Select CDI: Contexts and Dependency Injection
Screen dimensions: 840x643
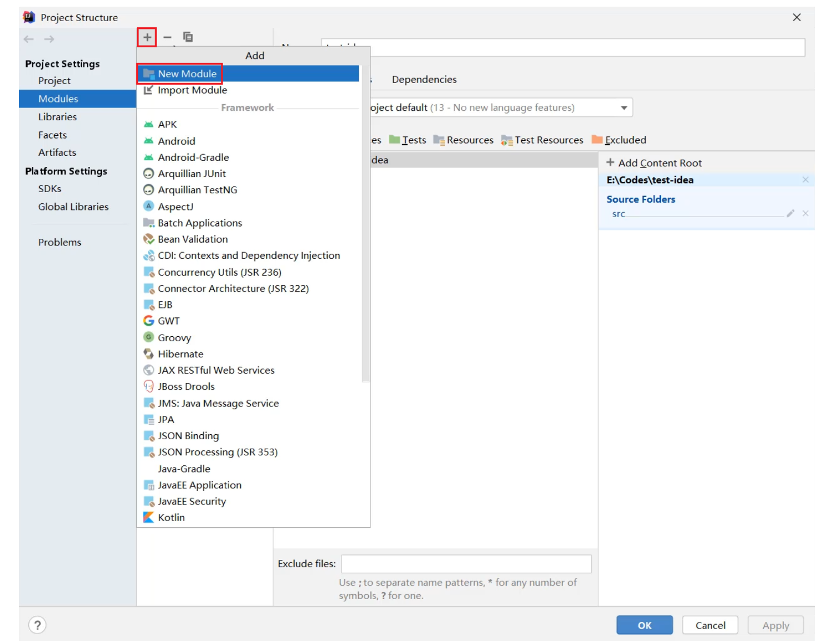(248, 256)
